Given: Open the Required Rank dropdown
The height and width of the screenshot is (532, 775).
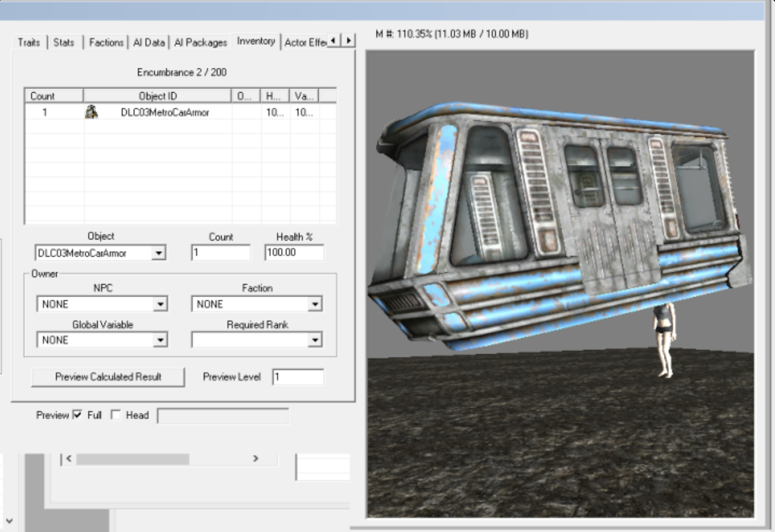Looking at the screenshot, I should (315, 340).
